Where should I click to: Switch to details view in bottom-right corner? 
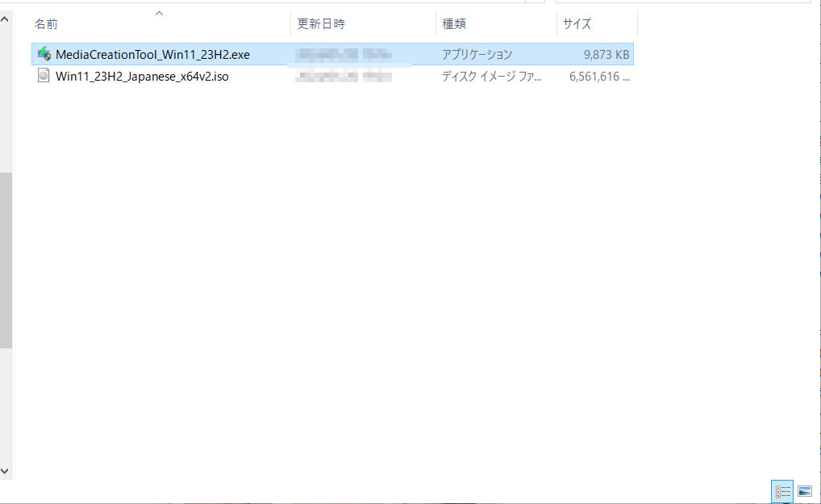(782, 491)
